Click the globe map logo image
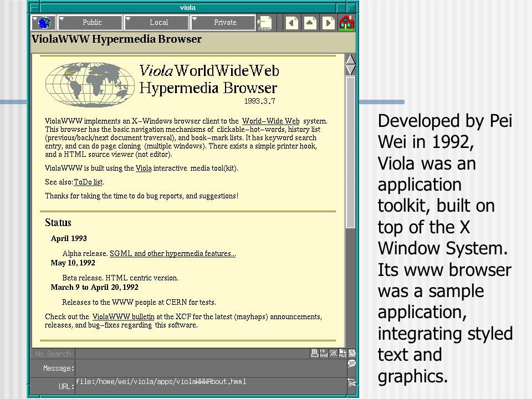Screen dimensions: 532x399 pyautogui.click(x=90, y=85)
